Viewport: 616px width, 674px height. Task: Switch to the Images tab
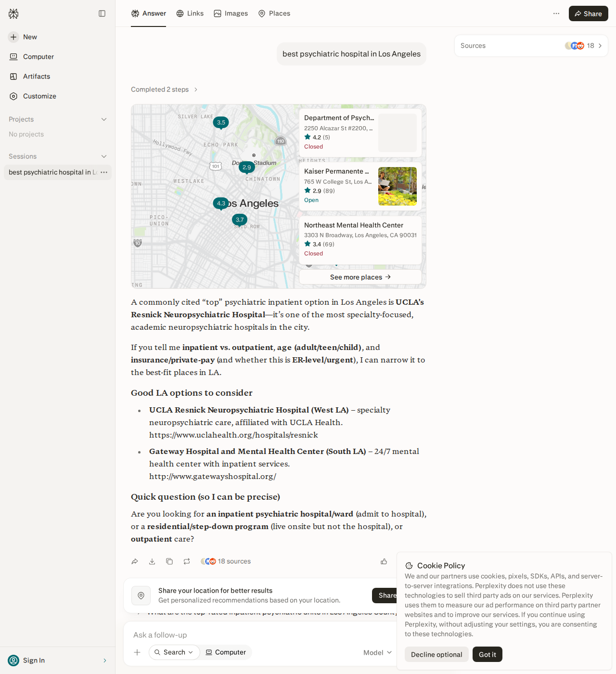pyautogui.click(x=231, y=13)
